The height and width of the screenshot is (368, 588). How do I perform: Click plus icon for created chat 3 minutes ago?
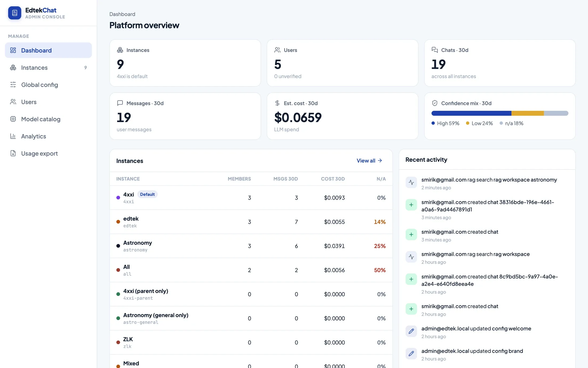coord(411,234)
